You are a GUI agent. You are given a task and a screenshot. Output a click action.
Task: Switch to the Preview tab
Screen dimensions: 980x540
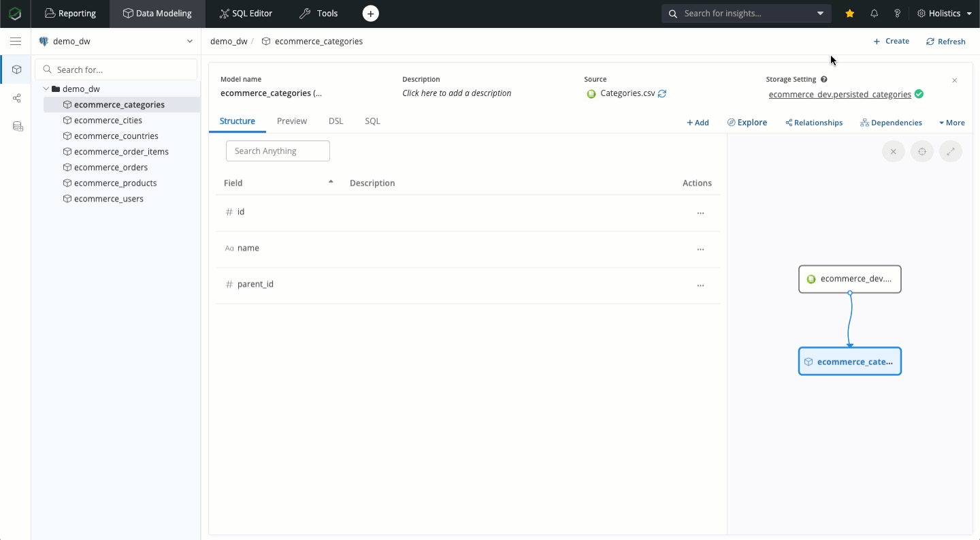click(291, 121)
